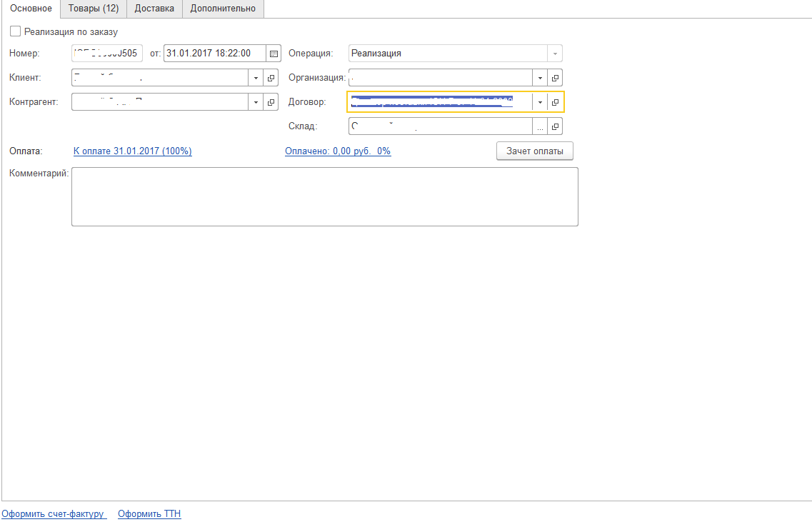The height and width of the screenshot is (527, 812).
Task: Click the highlighted Договор input field
Action: (x=441, y=102)
